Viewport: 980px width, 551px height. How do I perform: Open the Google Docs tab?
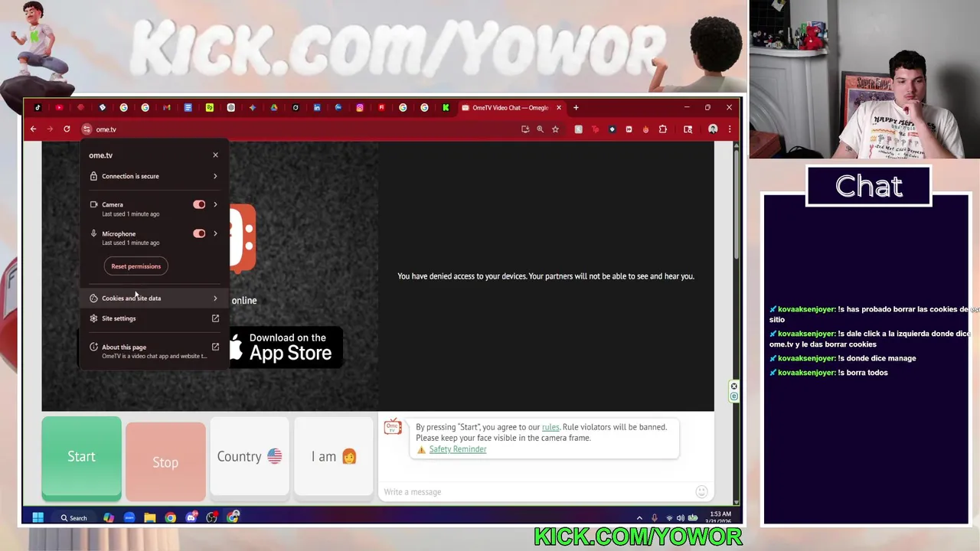point(188,108)
